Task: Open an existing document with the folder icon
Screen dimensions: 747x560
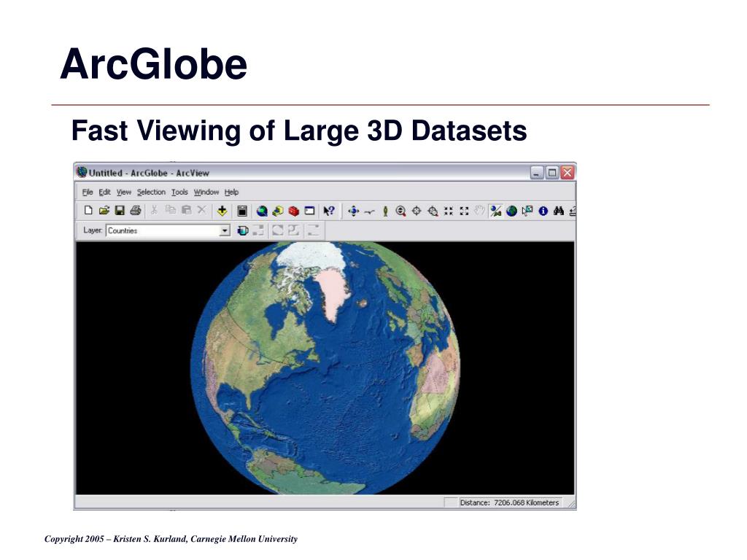Action: (104, 211)
